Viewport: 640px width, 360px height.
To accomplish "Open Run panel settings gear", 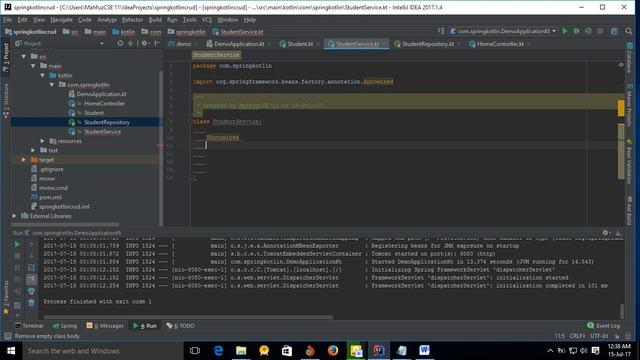I will point(606,233).
